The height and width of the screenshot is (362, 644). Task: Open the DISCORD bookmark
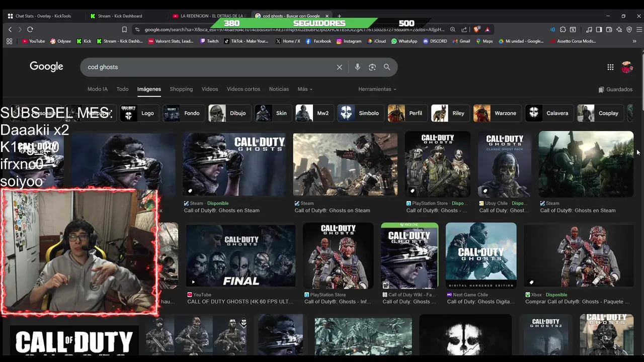click(x=435, y=41)
